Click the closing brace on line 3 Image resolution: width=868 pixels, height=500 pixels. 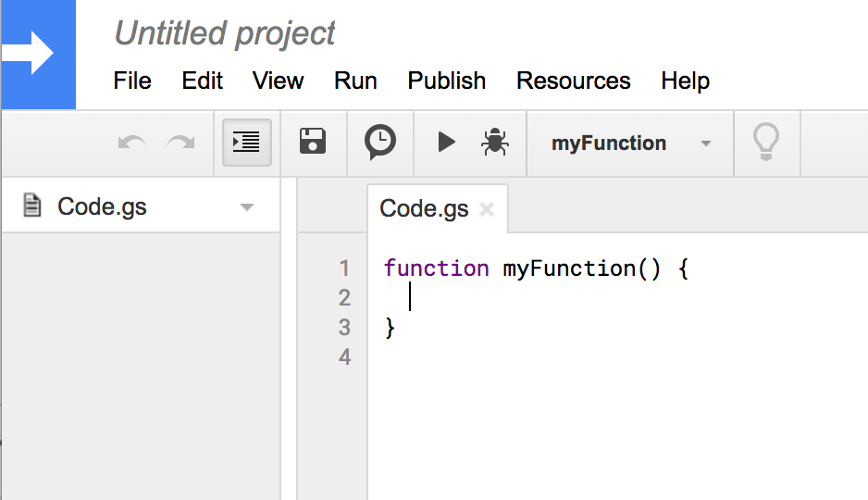[x=390, y=328]
